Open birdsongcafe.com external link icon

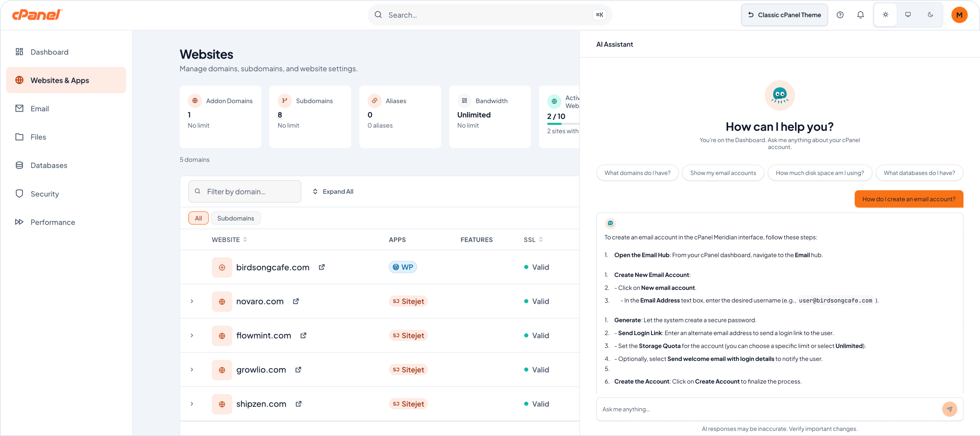(322, 267)
